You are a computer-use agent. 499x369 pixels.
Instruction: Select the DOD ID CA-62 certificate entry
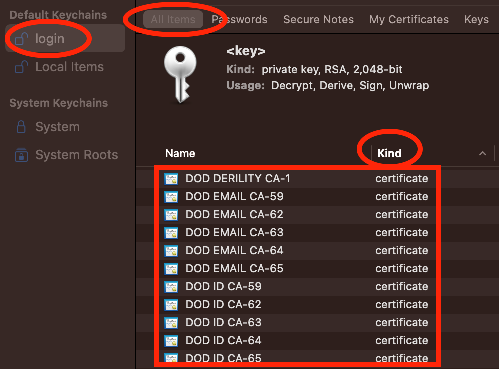[x=296, y=304]
